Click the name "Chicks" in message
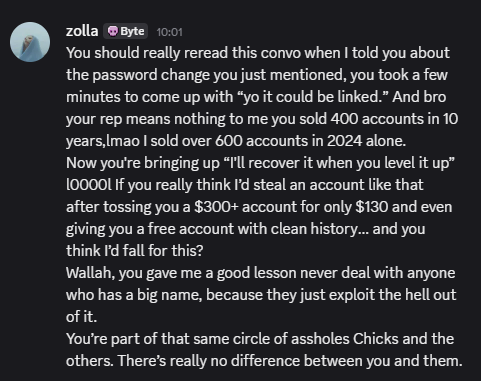Image resolution: width=481 pixels, height=381 pixels. [x=376, y=339]
